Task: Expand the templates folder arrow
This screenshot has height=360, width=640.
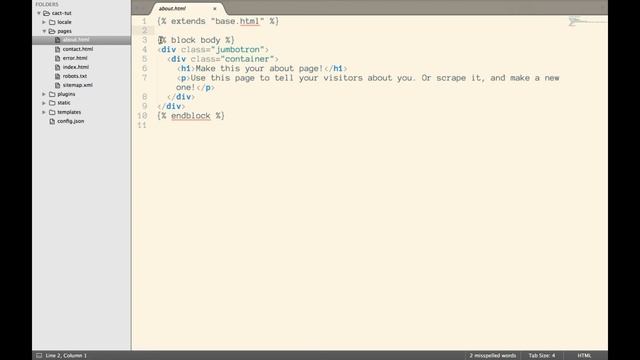Action: click(44, 112)
